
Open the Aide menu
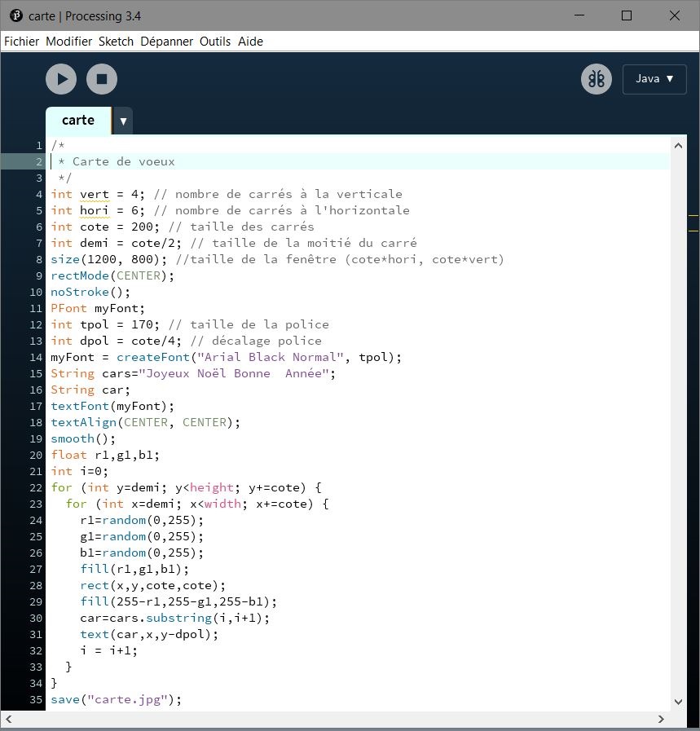(250, 42)
